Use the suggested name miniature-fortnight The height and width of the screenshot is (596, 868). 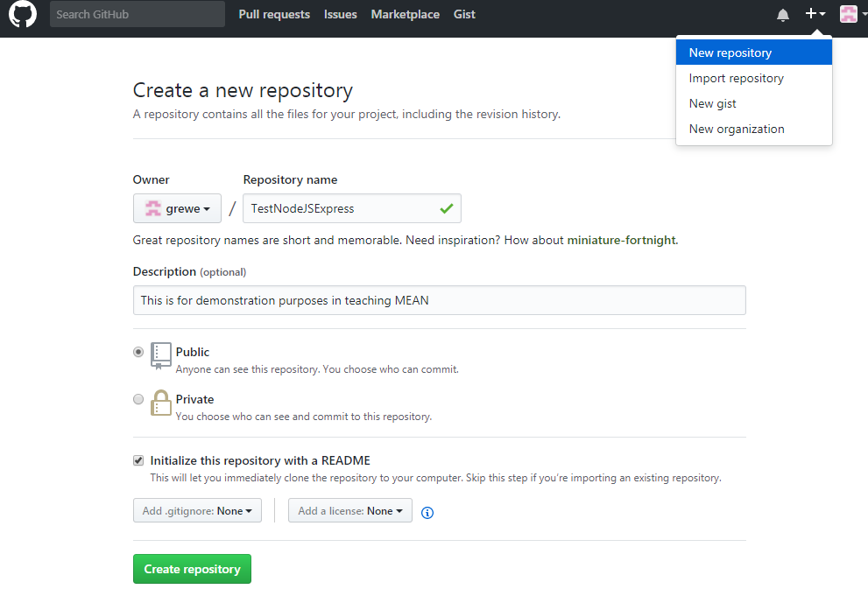pos(622,240)
